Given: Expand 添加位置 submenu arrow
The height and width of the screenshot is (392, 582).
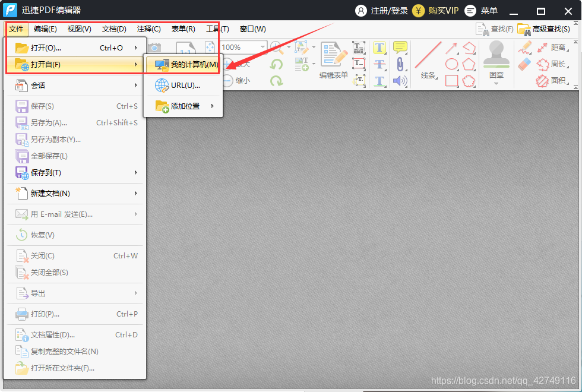Looking at the screenshot, I should click(213, 106).
